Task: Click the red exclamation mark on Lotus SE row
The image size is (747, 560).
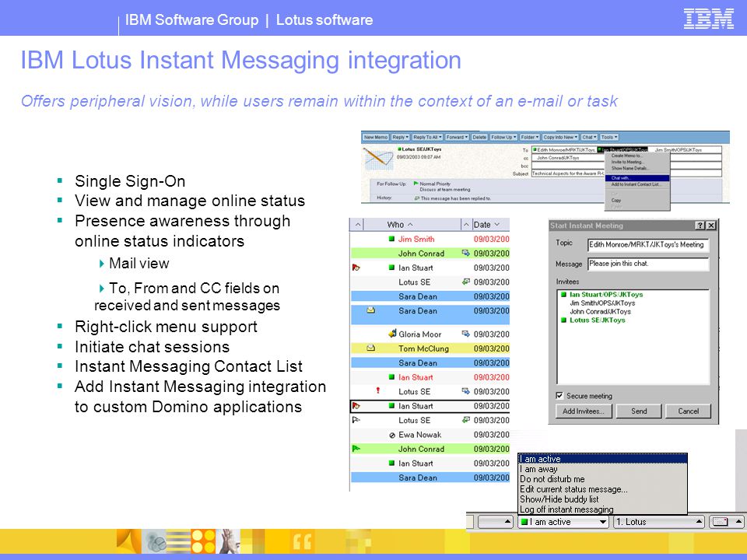Action: 378,391
